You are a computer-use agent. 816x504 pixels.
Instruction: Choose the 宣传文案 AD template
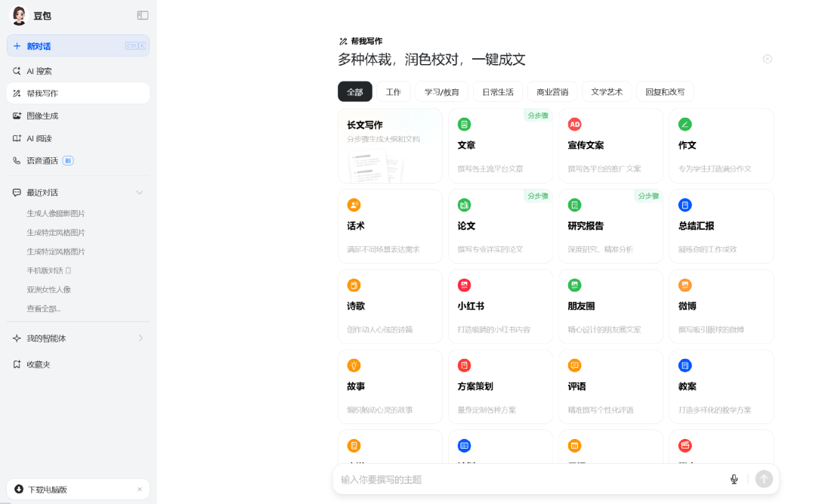coord(611,146)
